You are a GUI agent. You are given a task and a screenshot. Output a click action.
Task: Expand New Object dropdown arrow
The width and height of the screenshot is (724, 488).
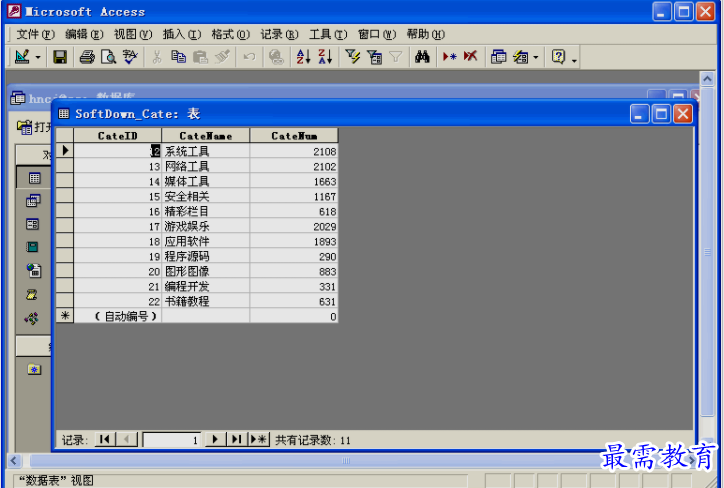click(x=536, y=57)
